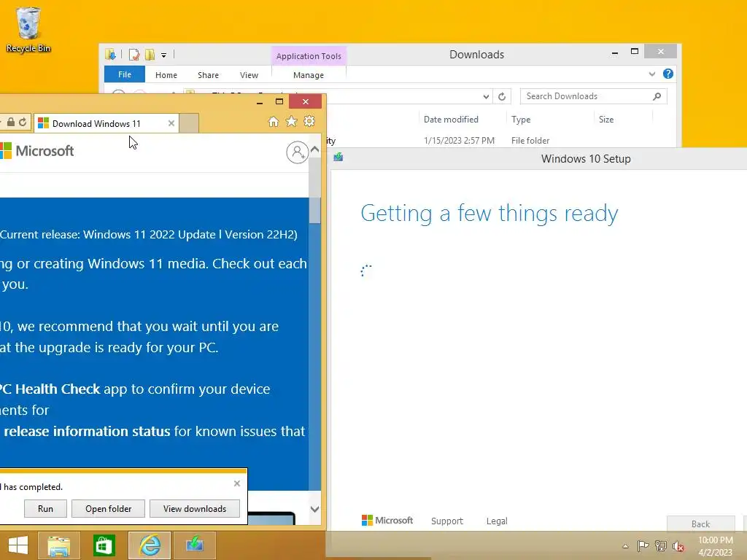Open the Recycle Bin desktop icon
The image size is (747, 560).
(x=28, y=29)
